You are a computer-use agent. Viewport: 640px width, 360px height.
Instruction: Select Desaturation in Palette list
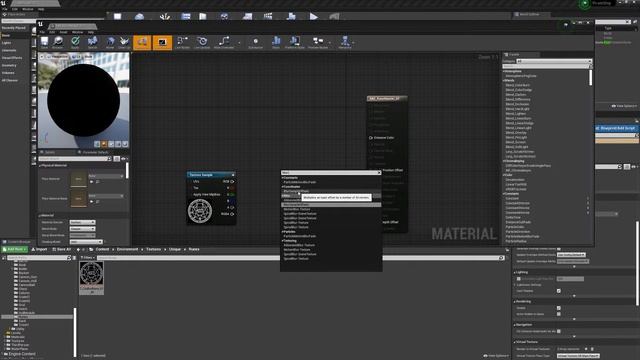[515, 180]
